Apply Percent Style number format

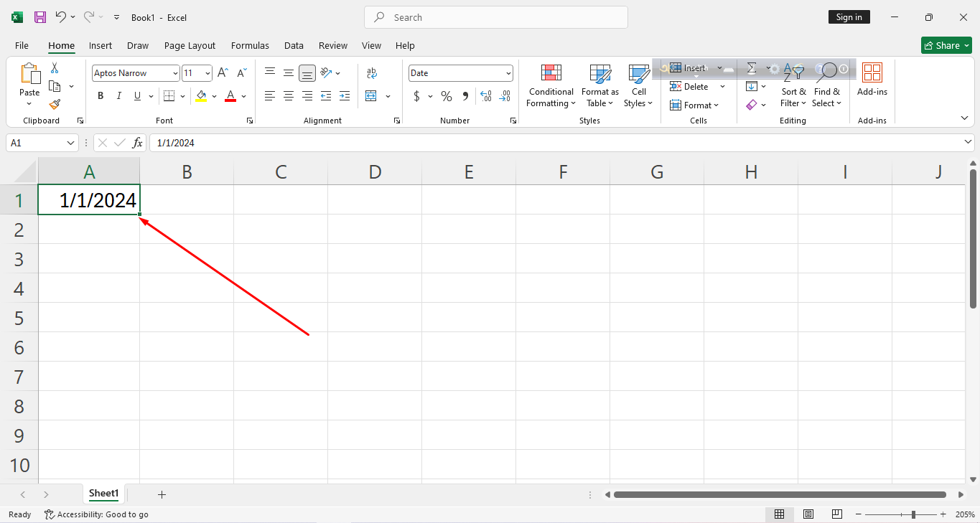447,96
